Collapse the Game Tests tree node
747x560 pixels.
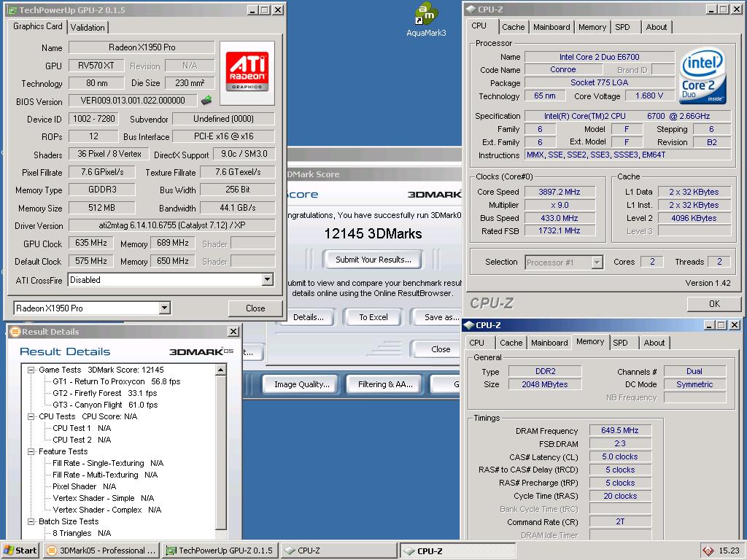[31, 370]
